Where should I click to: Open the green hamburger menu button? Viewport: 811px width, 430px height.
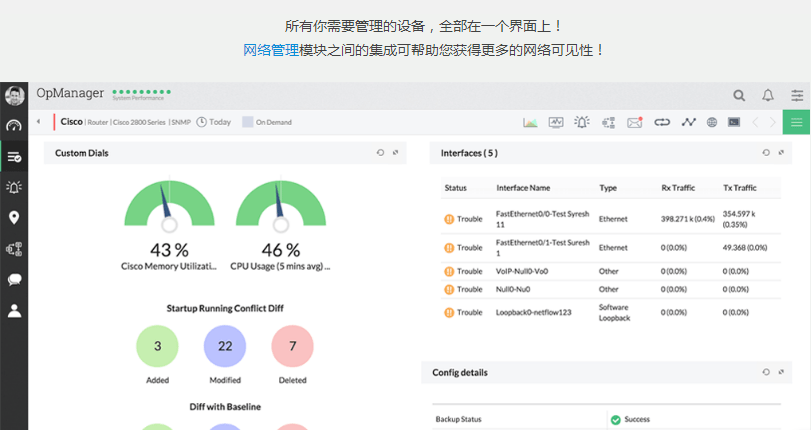(797, 122)
